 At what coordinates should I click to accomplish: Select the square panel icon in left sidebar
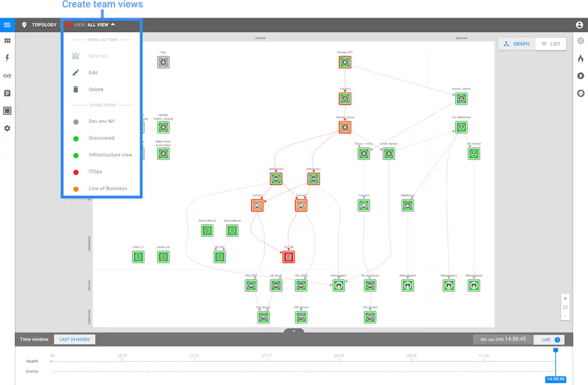[x=7, y=110]
